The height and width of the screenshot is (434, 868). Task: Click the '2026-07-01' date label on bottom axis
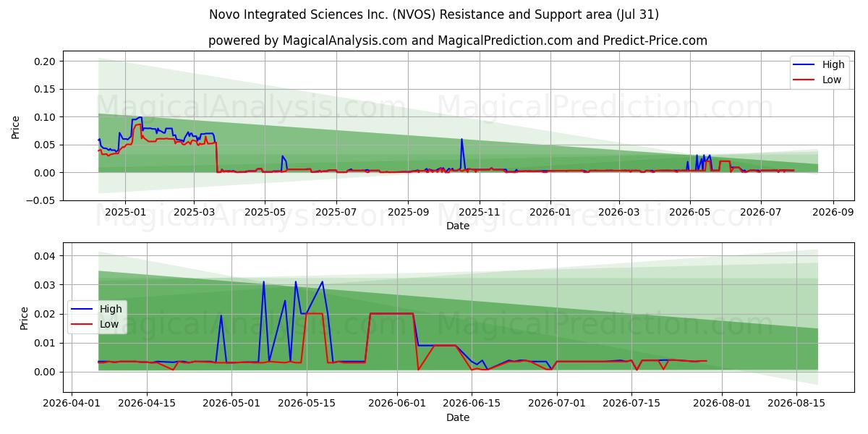pos(557,404)
